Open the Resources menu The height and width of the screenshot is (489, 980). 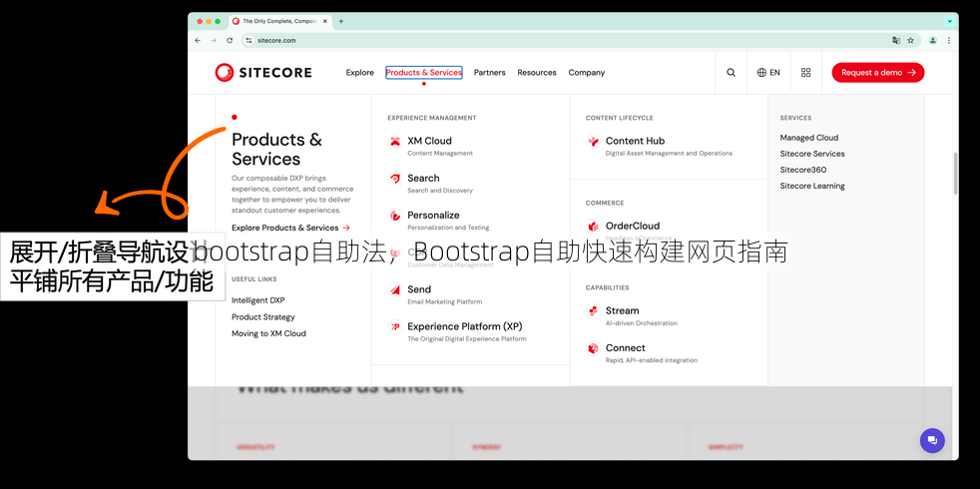pyautogui.click(x=537, y=73)
